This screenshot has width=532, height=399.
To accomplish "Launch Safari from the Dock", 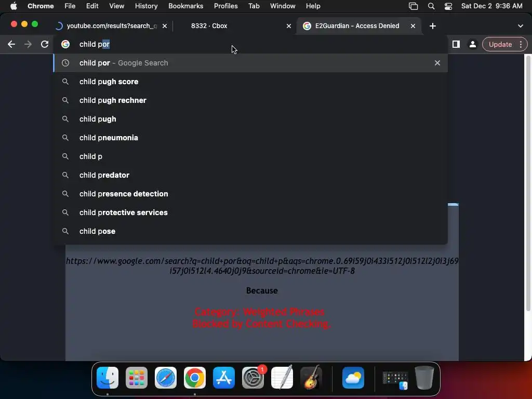I will (x=166, y=378).
